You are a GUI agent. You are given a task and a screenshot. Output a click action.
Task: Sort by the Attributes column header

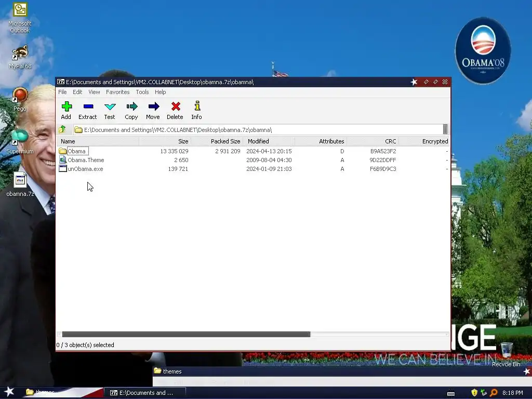tap(320, 141)
